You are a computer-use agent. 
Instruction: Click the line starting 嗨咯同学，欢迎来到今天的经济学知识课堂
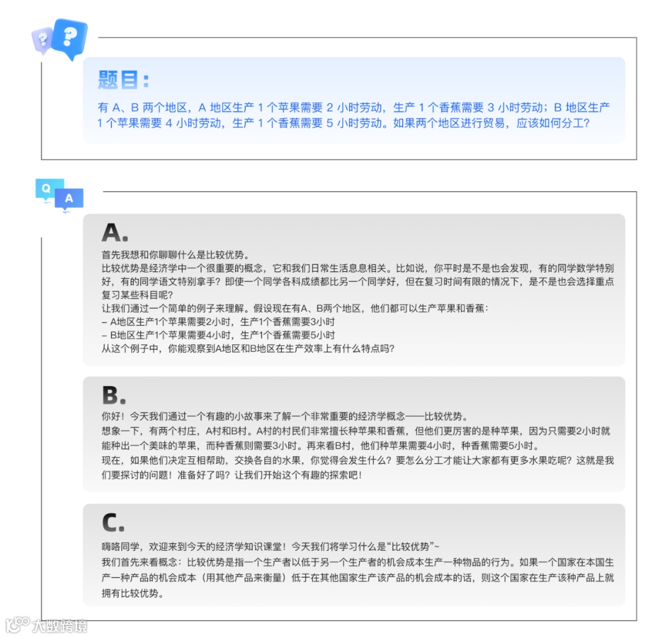coord(271,547)
